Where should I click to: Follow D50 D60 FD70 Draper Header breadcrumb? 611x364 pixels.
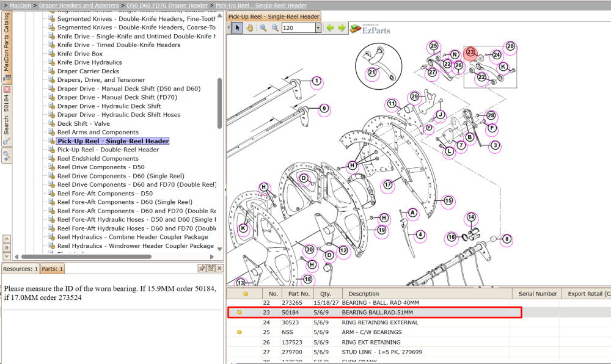pos(167,5)
